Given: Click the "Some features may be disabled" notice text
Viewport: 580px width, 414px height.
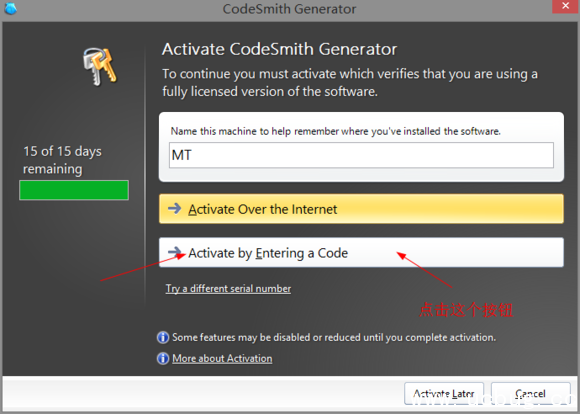Looking at the screenshot, I should click(x=334, y=337).
